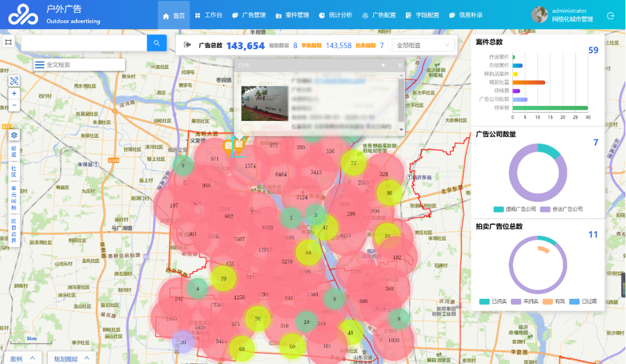The height and width of the screenshot is (364, 626).
Task: Click the frame select icon left of search
Action: [8, 43]
